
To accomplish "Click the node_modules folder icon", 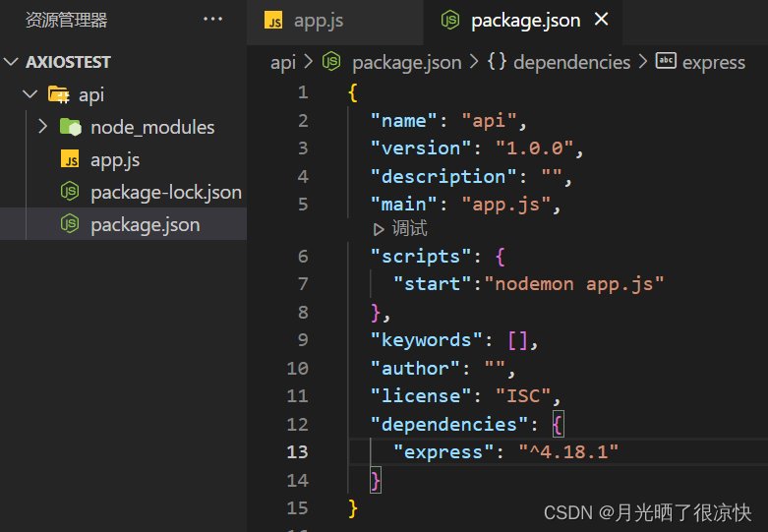I will coord(71,127).
